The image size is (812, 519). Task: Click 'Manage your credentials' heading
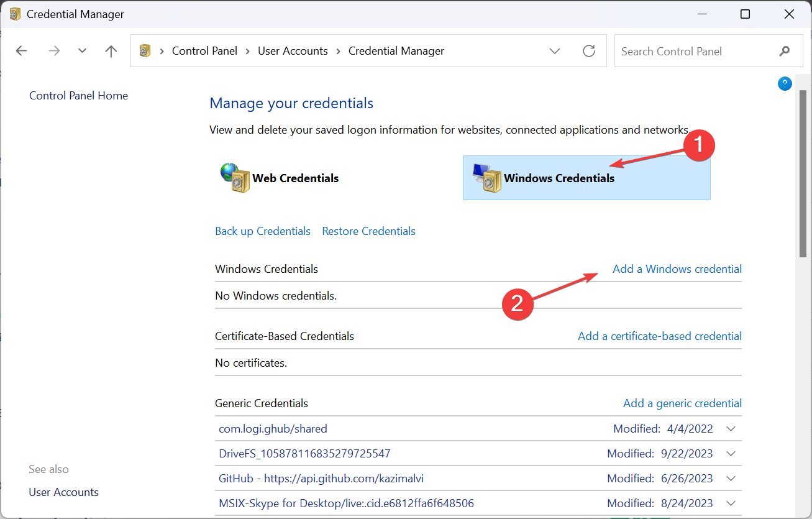[291, 103]
